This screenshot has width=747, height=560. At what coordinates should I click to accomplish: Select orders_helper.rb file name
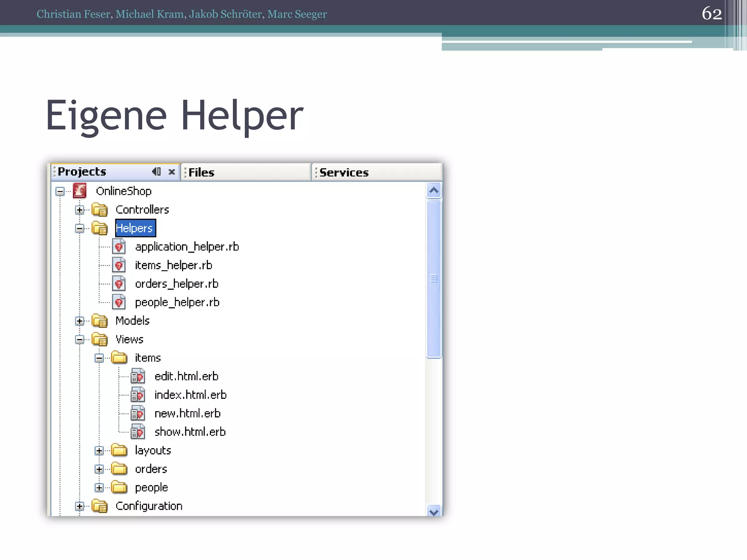(x=177, y=284)
